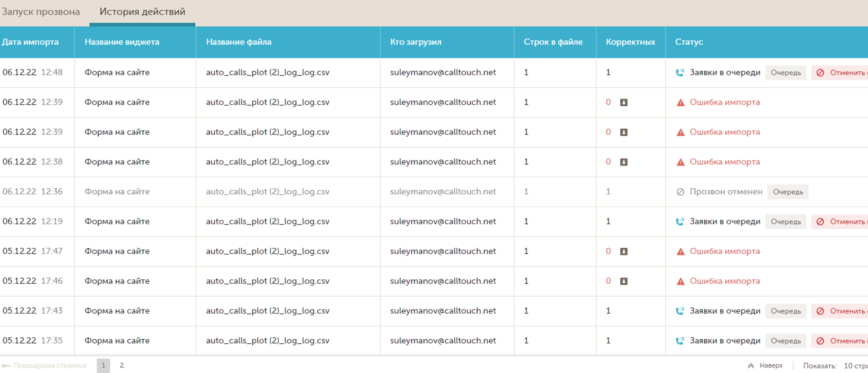Cancel the 05.12.22 17:43 call campaign

click(840, 311)
